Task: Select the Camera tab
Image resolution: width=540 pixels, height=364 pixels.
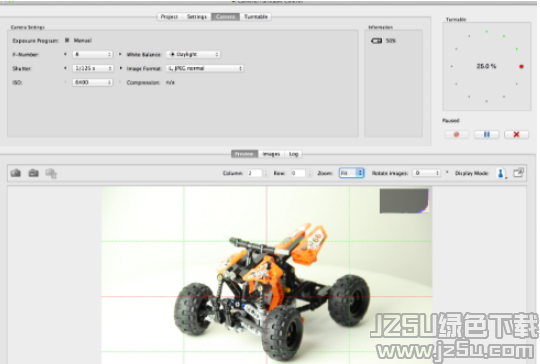Action: 226,17
